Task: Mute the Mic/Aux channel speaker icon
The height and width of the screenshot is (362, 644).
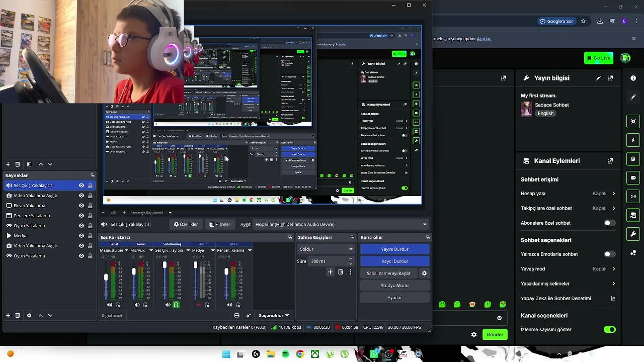Action: (137, 305)
